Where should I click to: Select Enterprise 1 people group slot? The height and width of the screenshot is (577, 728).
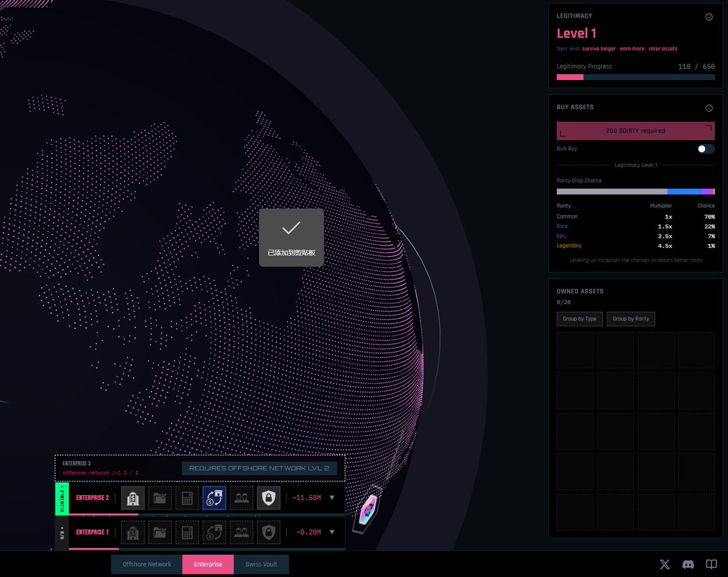pyautogui.click(x=241, y=532)
